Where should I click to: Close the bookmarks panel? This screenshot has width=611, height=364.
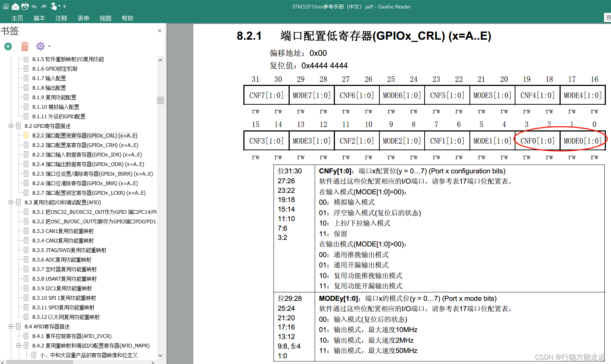160,30
